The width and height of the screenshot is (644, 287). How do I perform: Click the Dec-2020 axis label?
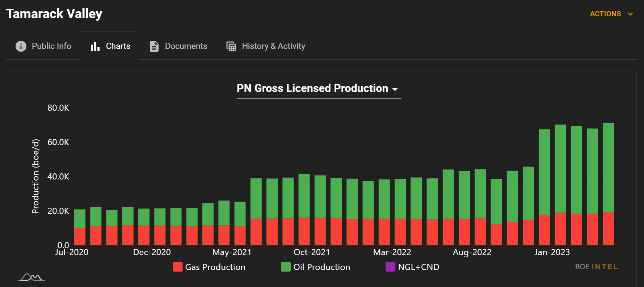pyautogui.click(x=152, y=252)
